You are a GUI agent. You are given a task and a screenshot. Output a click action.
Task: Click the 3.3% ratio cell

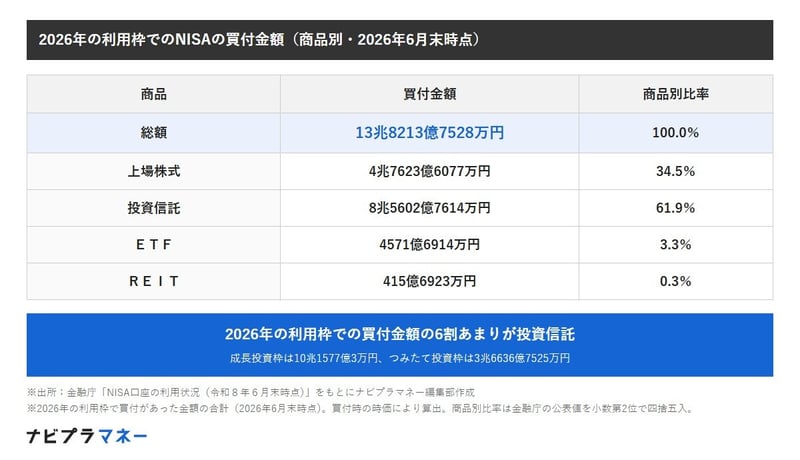pyautogui.click(x=676, y=245)
